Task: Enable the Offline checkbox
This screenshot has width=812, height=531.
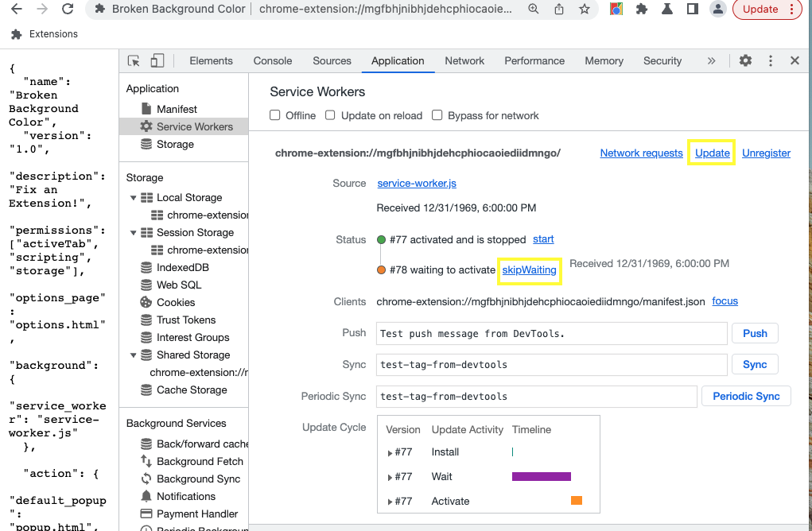Action: pos(274,115)
